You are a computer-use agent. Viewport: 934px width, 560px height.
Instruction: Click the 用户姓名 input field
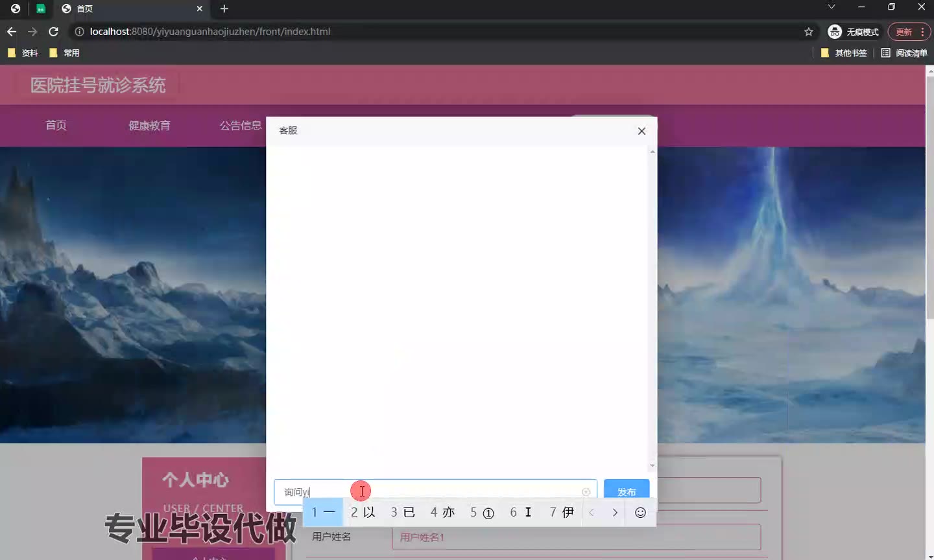[x=576, y=537]
